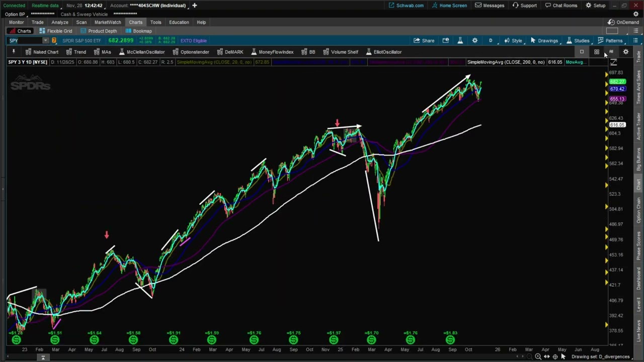The image size is (644, 362).
Task: Open the Patterns menu
Action: [x=610, y=41]
